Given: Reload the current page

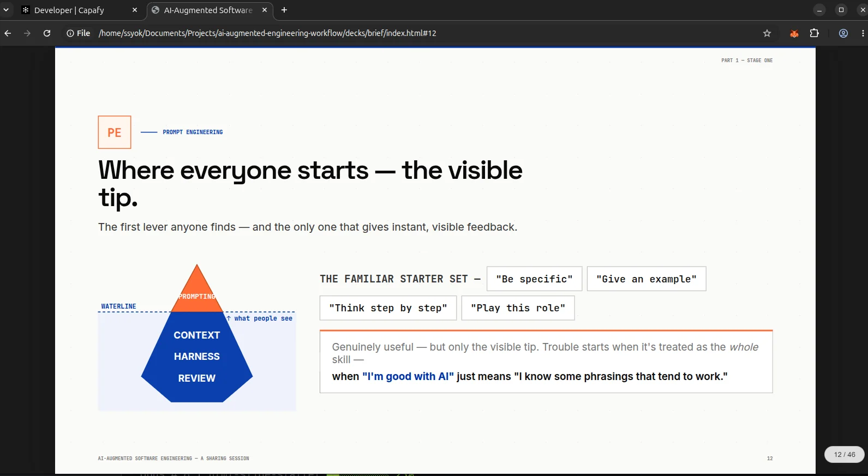Looking at the screenshot, I should coord(47,33).
